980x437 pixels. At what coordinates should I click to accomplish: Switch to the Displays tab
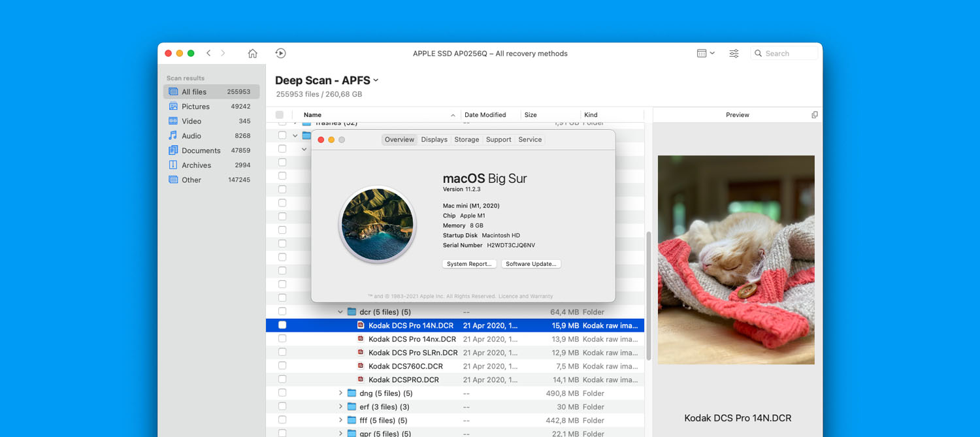click(x=434, y=140)
